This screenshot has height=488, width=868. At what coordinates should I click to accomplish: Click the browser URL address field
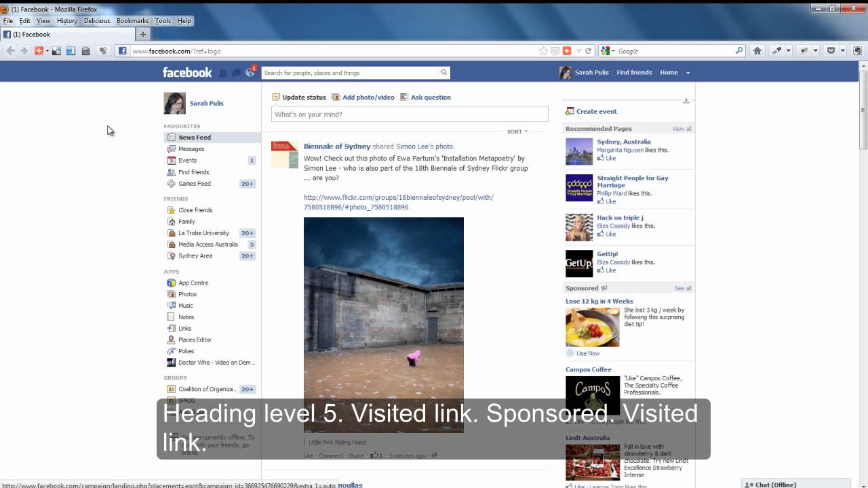[x=332, y=51]
